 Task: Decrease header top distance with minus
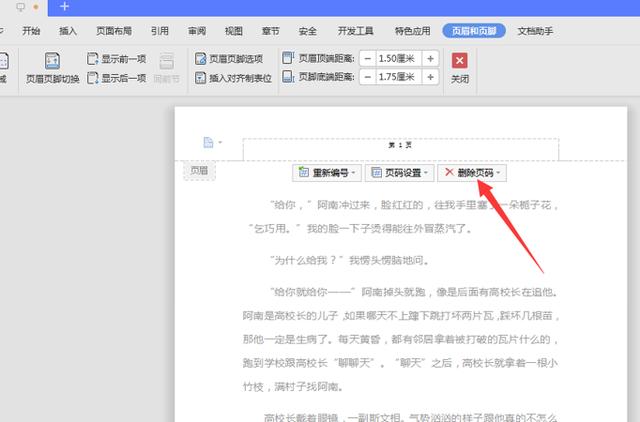[x=368, y=59]
